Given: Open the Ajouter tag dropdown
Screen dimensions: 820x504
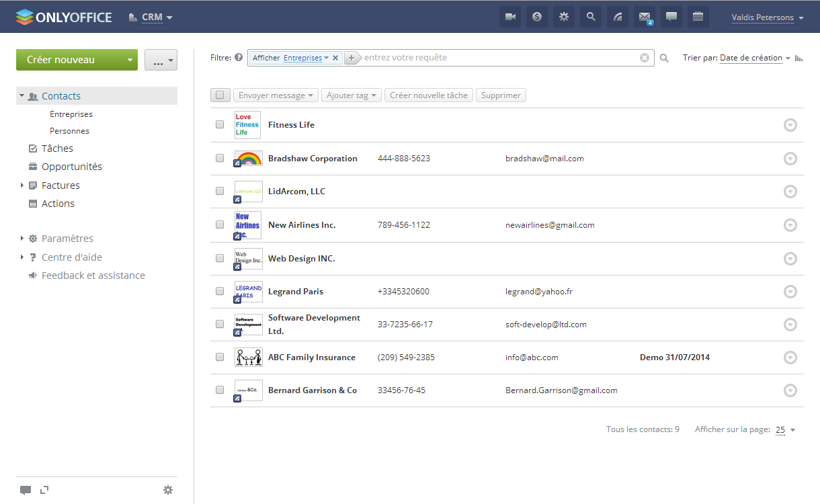Looking at the screenshot, I should coord(352,95).
